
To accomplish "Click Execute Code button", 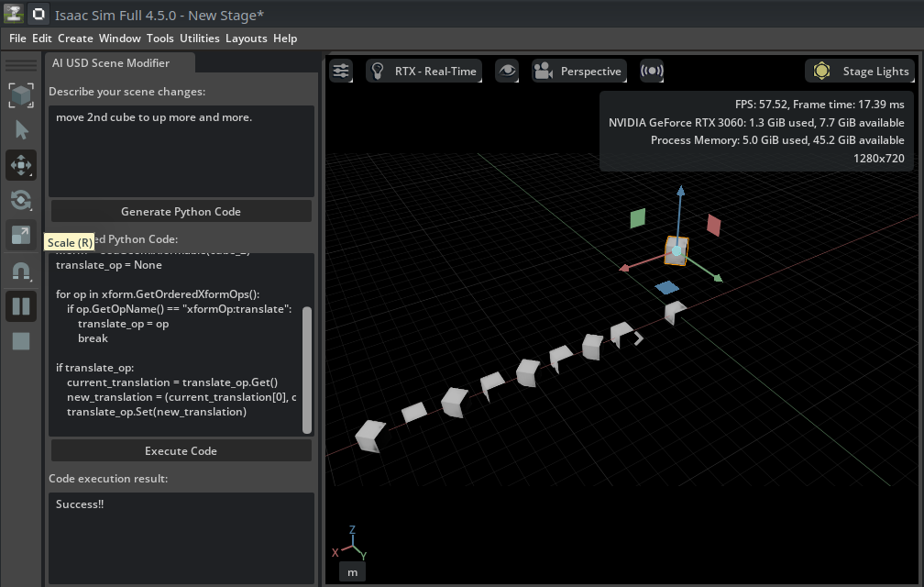I will point(181,451).
